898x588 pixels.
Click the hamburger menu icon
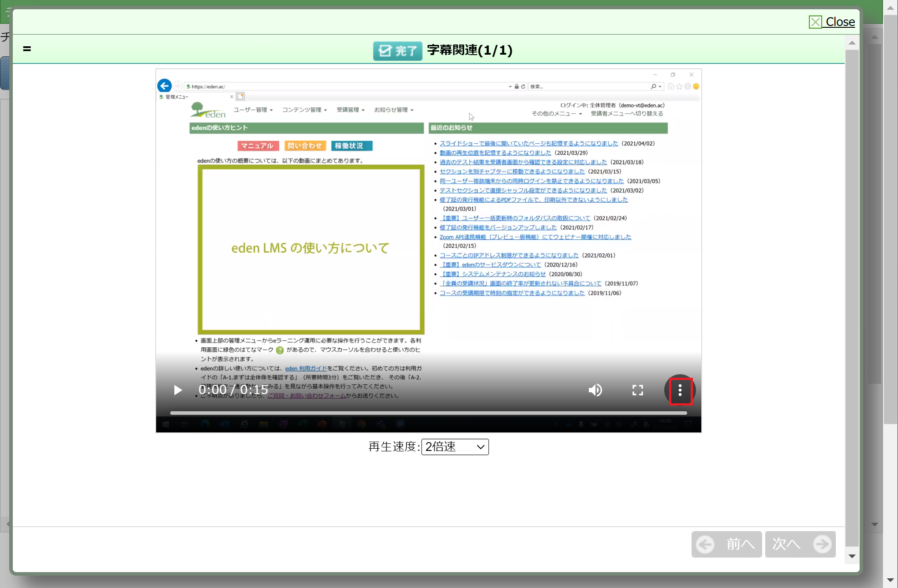point(27,49)
